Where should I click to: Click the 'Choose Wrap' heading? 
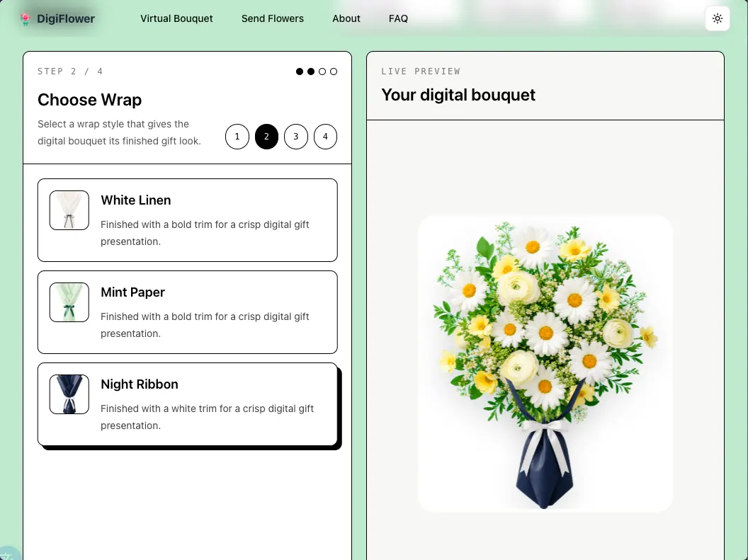click(90, 100)
